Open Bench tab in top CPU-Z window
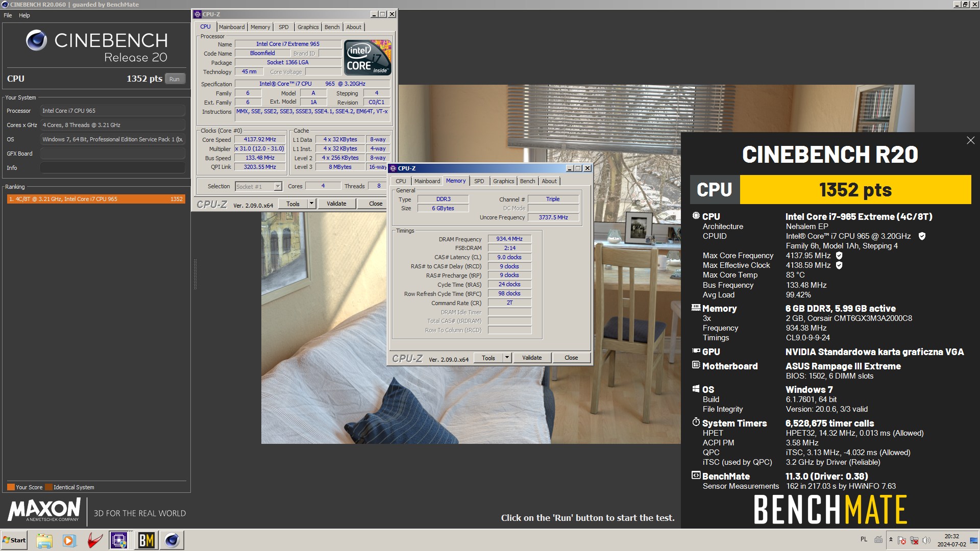The height and width of the screenshot is (551, 980). pyautogui.click(x=332, y=27)
